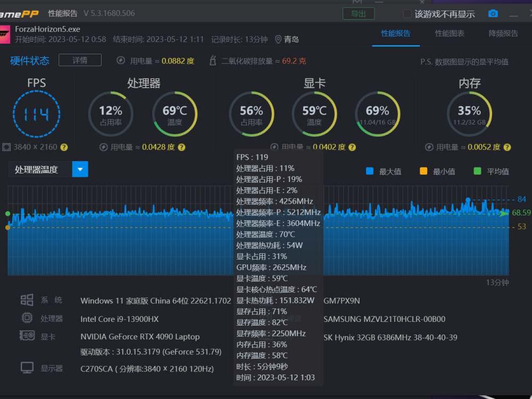Click the 69.2 克 emission value
Image resolution: width=532 pixels, height=399 pixels.
294,61
